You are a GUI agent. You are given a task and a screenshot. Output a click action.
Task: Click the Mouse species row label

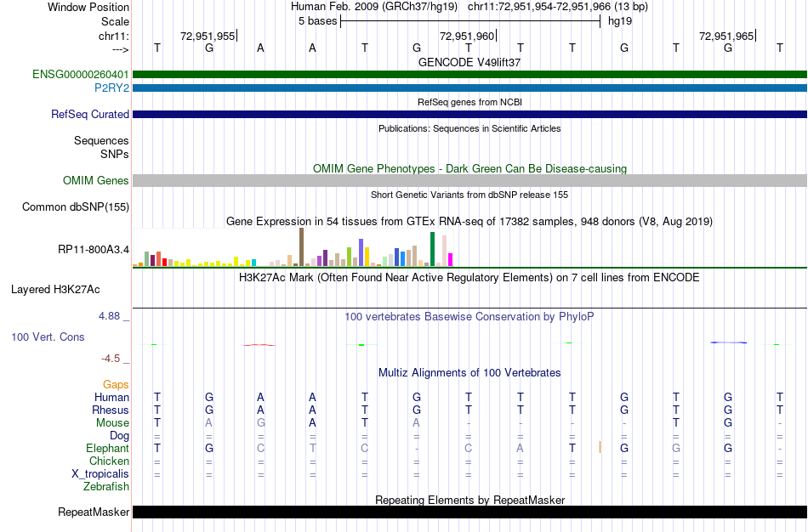tap(112, 423)
